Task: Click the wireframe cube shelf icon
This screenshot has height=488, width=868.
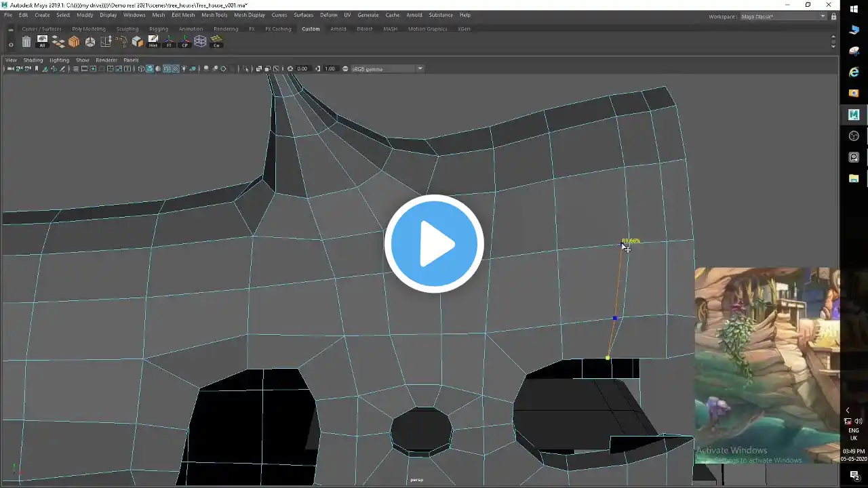Action: 201,42
